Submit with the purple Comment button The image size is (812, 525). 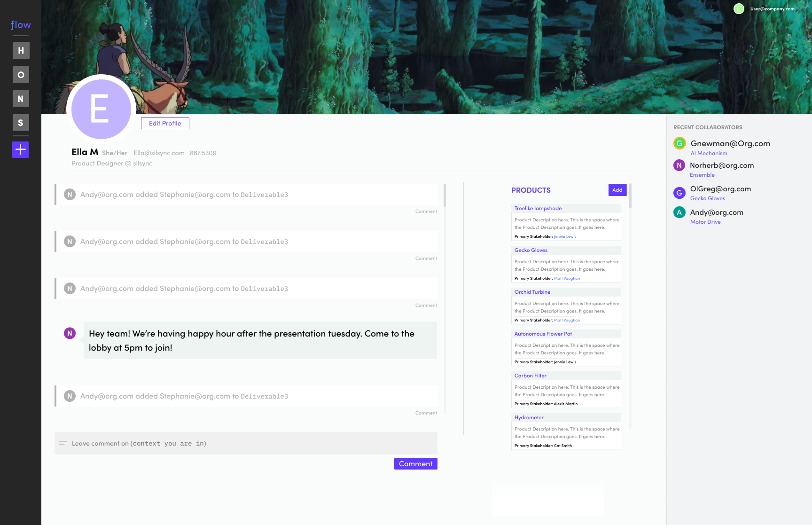(416, 464)
